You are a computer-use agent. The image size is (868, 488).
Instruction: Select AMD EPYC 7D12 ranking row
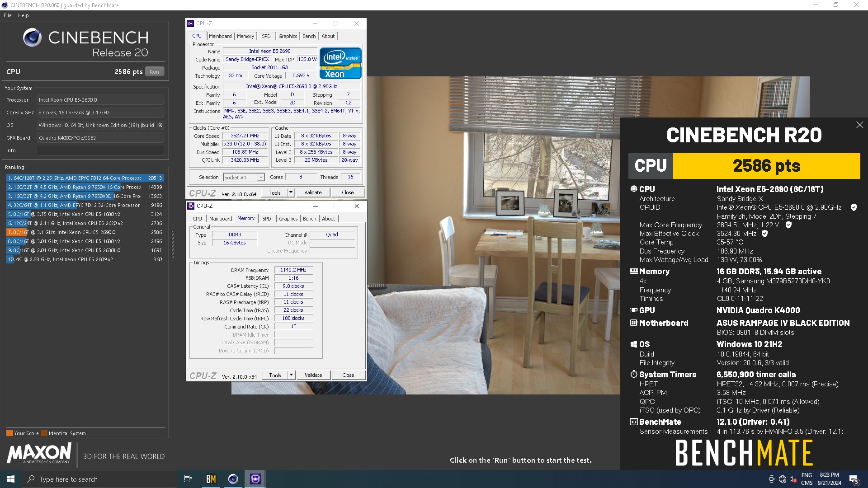pos(85,205)
